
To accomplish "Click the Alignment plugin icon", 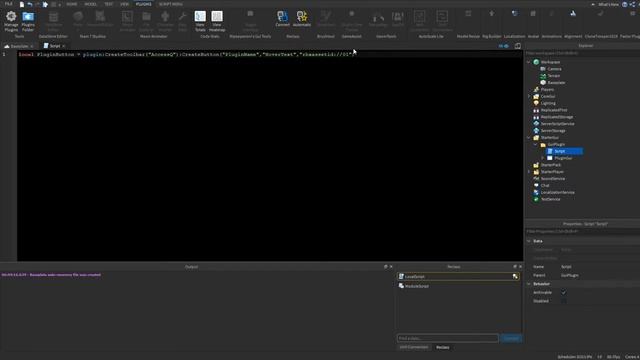I will pos(573,13).
